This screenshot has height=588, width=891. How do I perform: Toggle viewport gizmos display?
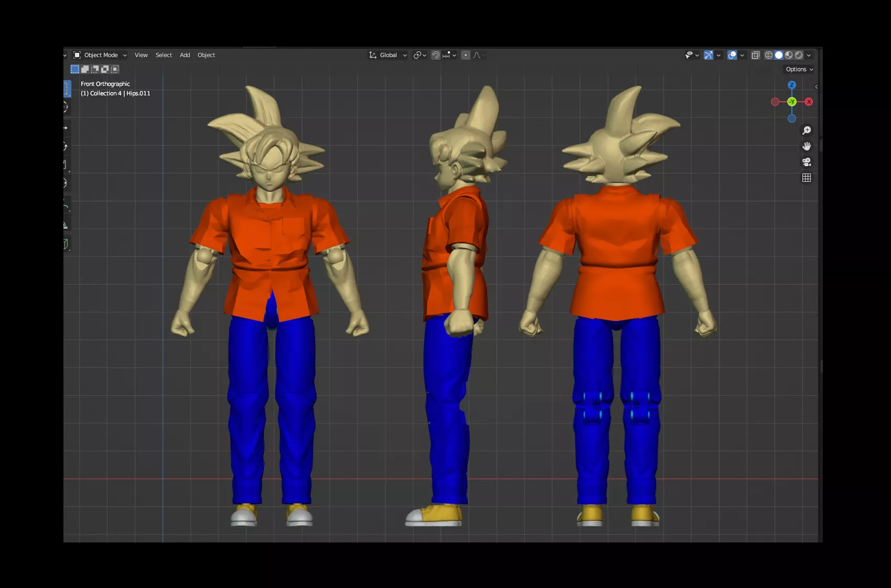click(708, 55)
